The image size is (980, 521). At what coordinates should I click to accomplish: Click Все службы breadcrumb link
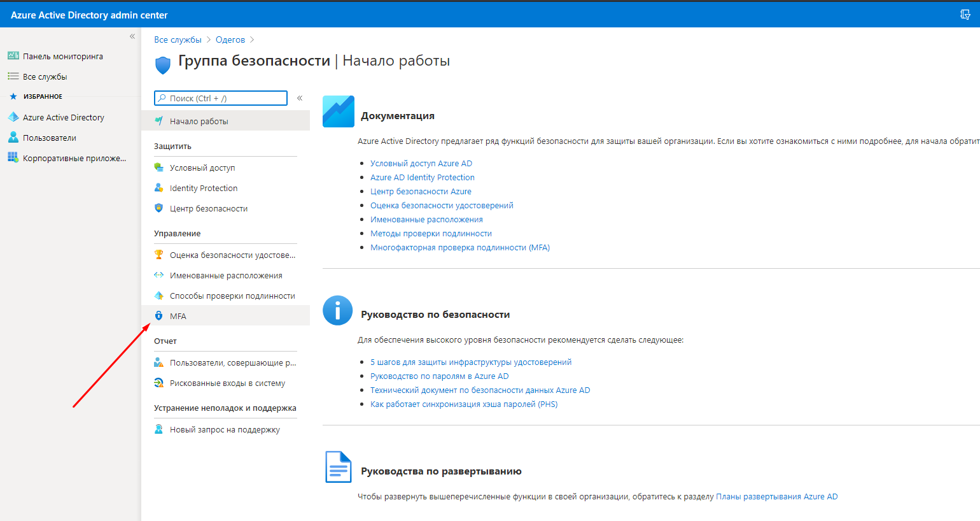point(178,39)
